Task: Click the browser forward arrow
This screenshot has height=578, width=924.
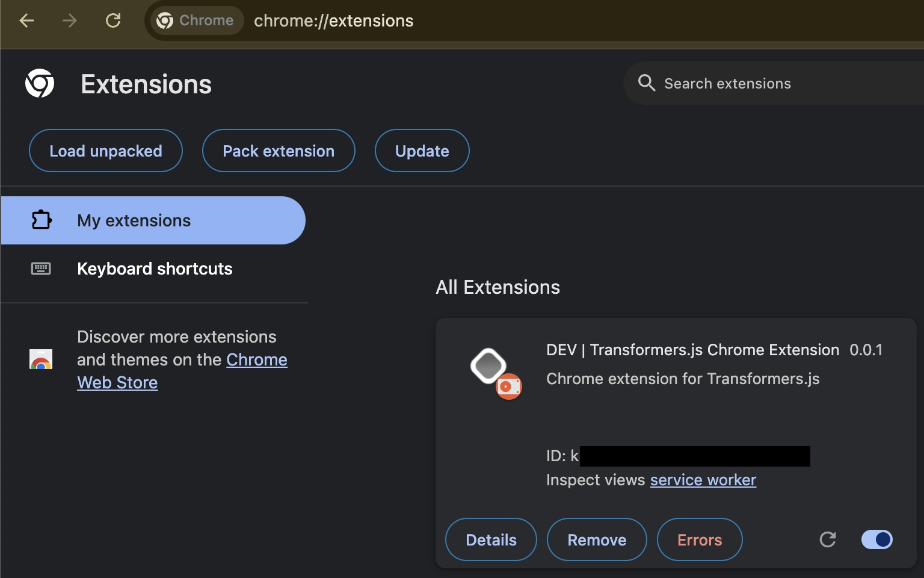Action: 70,21
